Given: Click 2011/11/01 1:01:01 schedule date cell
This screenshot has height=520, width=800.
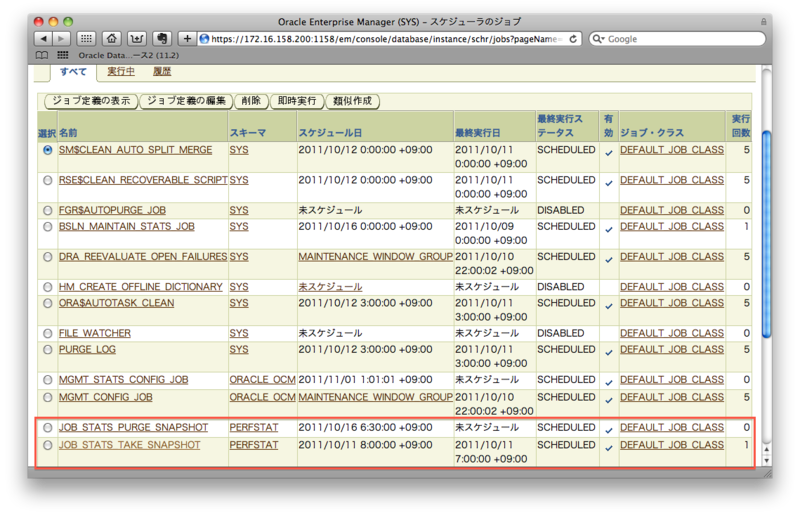Looking at the screenshot, I should (x=365, y=380).
